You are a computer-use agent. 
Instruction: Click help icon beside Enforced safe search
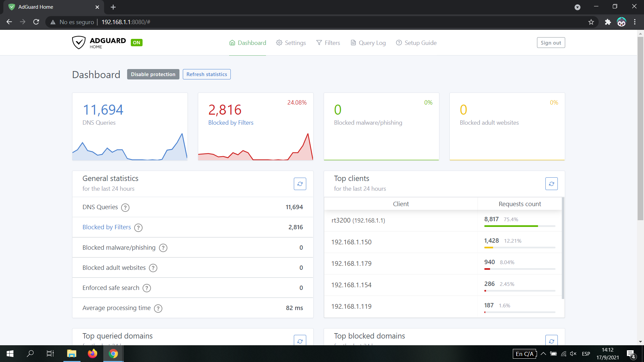pyautogui.click(x=147, y=288)
